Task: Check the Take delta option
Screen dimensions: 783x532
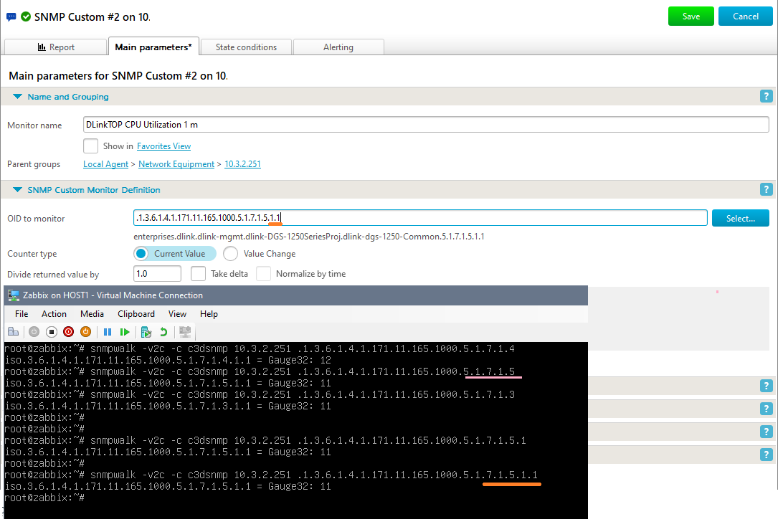Action: pos(199,274)
